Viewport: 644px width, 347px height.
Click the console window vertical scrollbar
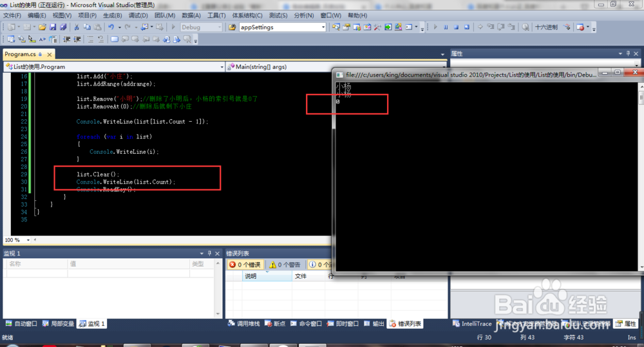click(x=641, y=176)
